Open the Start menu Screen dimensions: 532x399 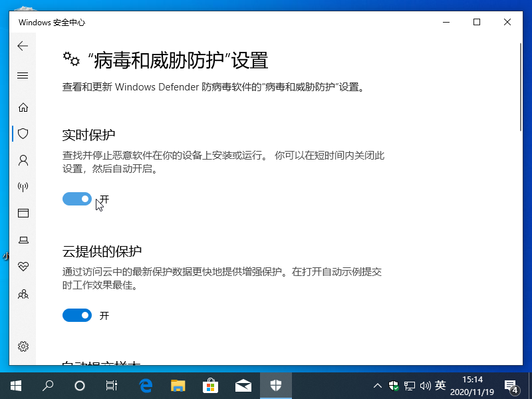coord(15,385)
